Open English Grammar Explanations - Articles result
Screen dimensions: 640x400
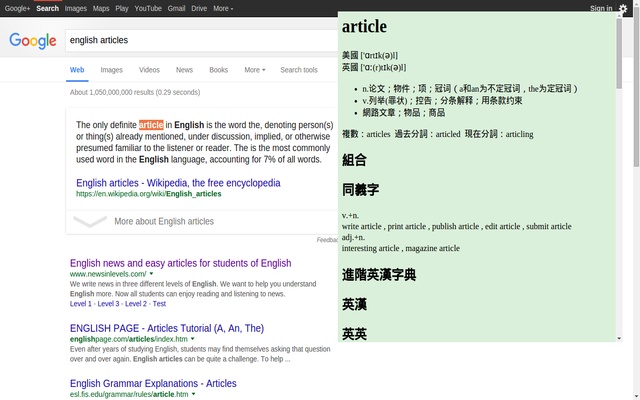coord(153,384)
